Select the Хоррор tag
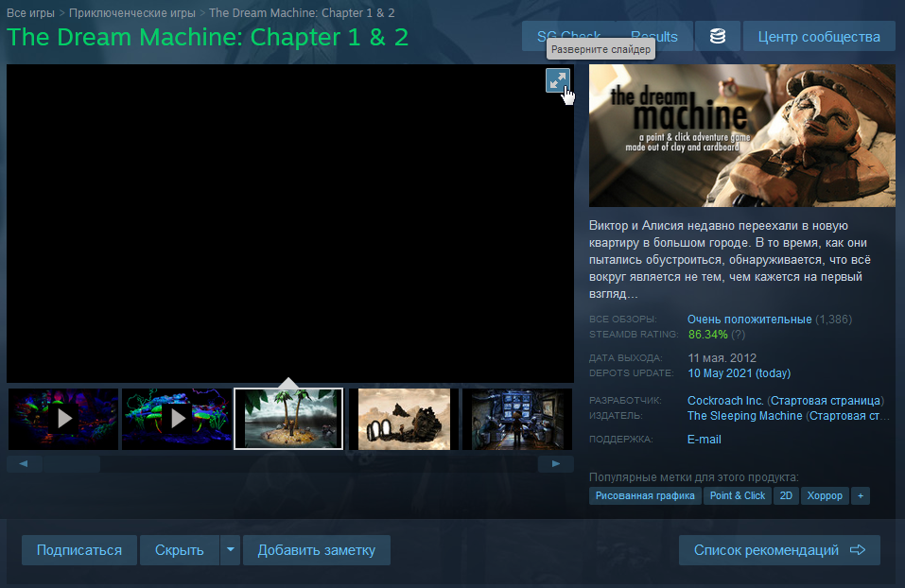Screen dimensions: 905x588 coord(825,495)
